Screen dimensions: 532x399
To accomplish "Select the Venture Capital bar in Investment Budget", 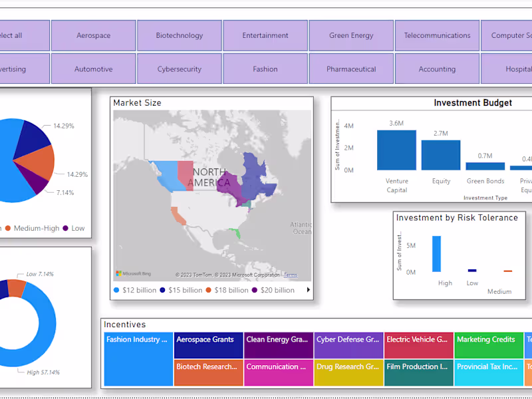I will pyautogui.click(x=396, y=150).
